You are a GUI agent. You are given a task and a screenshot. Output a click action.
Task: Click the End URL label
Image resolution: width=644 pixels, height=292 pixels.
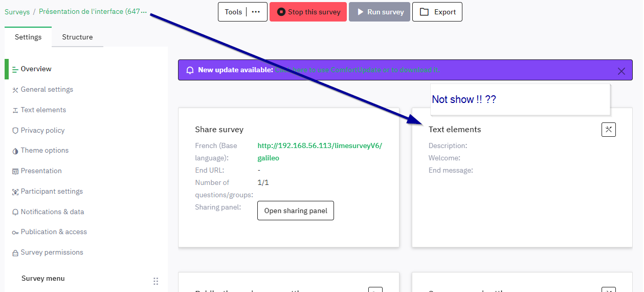[209, 170]
